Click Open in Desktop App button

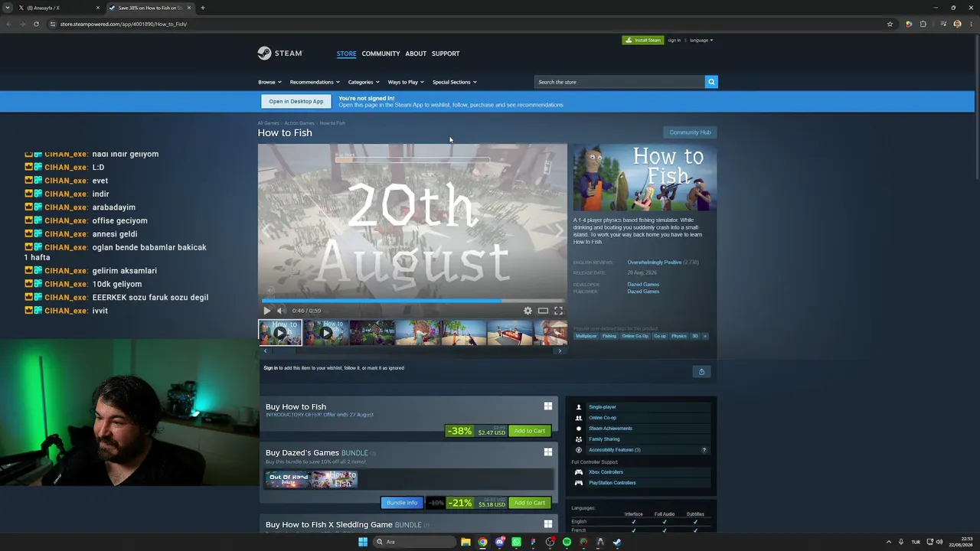[296, 101]
